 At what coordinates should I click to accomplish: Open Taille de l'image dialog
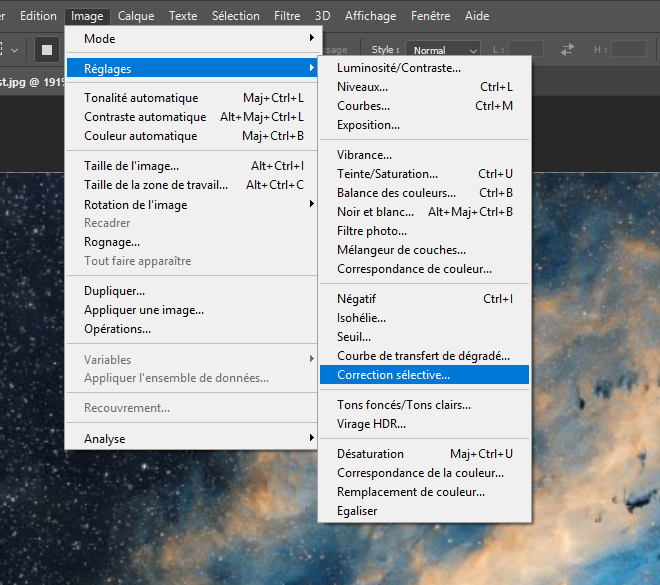tap(192, 166)
